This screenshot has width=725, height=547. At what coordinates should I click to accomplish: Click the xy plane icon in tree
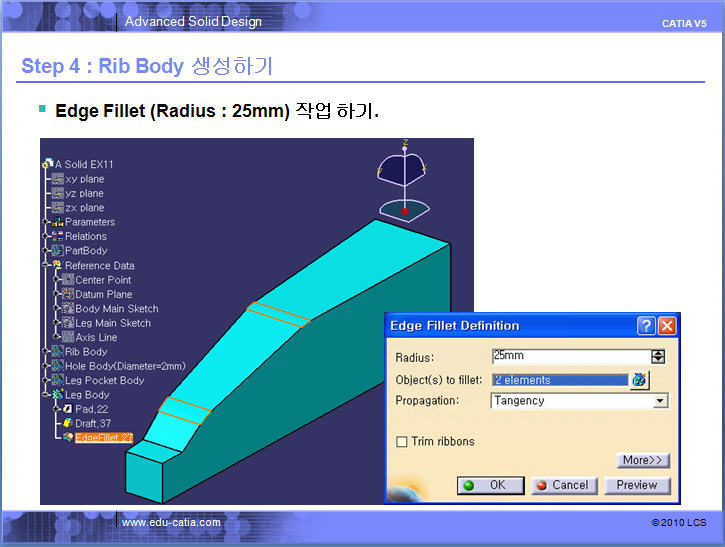(x=57, y=179)
